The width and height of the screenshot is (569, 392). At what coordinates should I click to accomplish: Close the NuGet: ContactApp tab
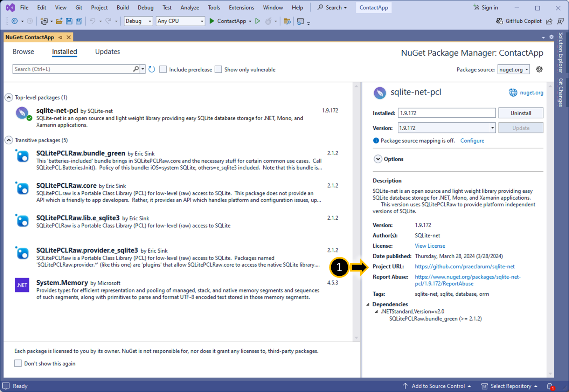pyautogui.click(x=69, y=37)
